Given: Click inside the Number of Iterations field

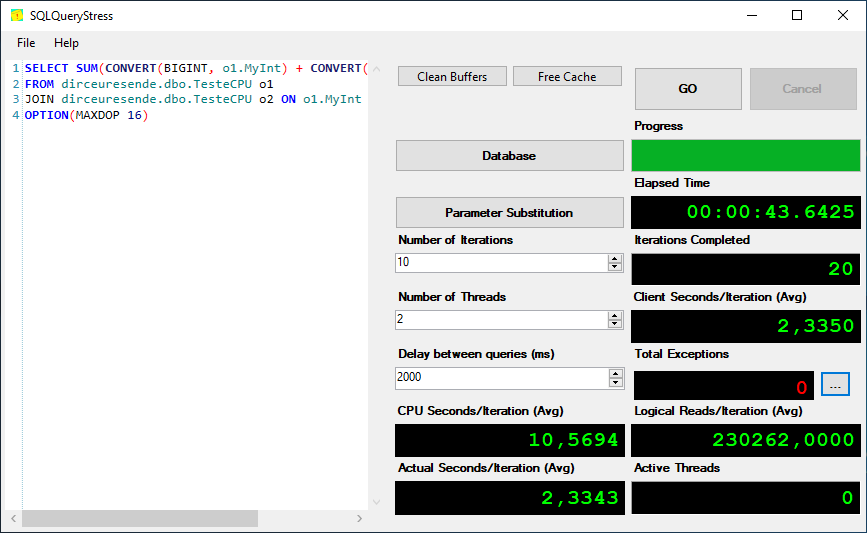Looking at the screenshot, I should (502, 263).
